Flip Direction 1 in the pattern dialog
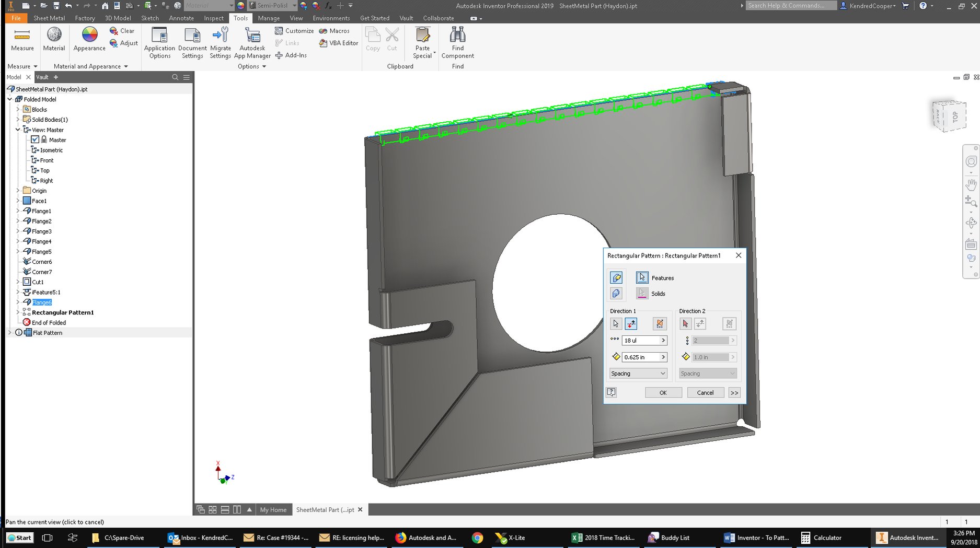Screen dimensions: 980x548 tap(631, 323)
